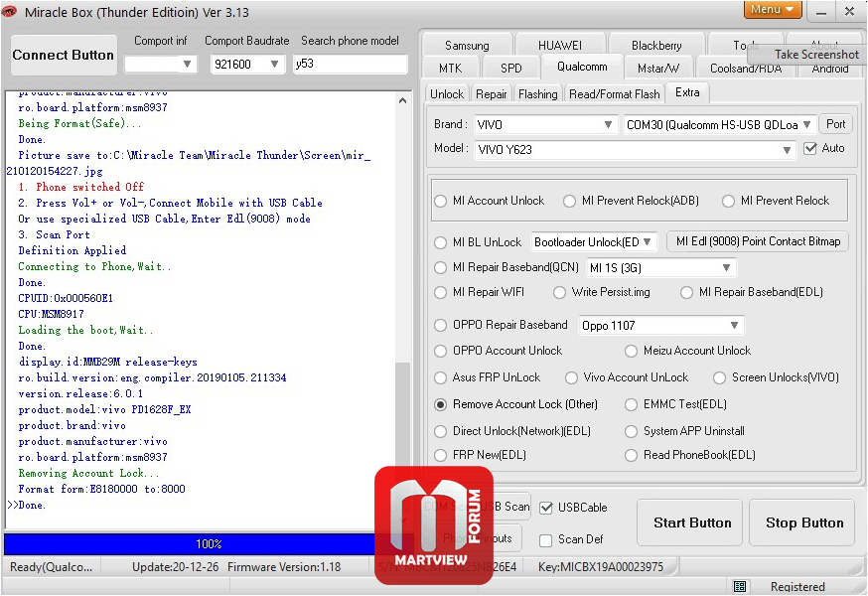868x596 pixels.
Task: Open the Comport inf dropdown
Action: point(161,65)
